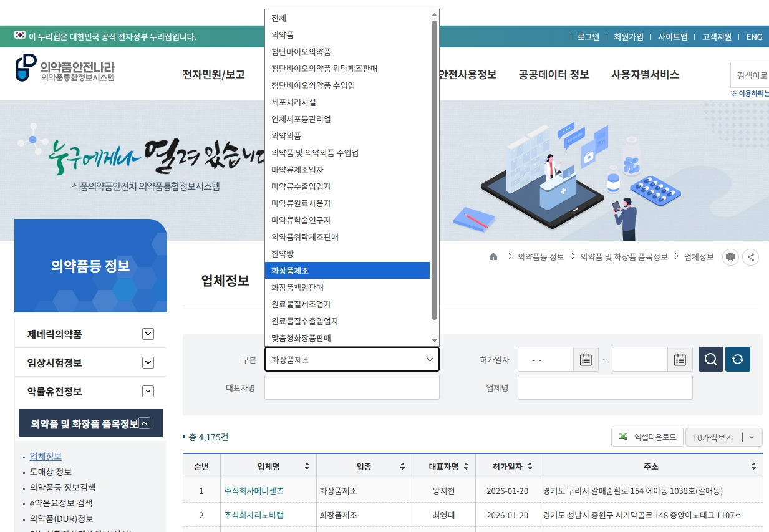769x532 pixels.
Task: Click inside the 대표자명 input field
Action: [x=352, y=387]
